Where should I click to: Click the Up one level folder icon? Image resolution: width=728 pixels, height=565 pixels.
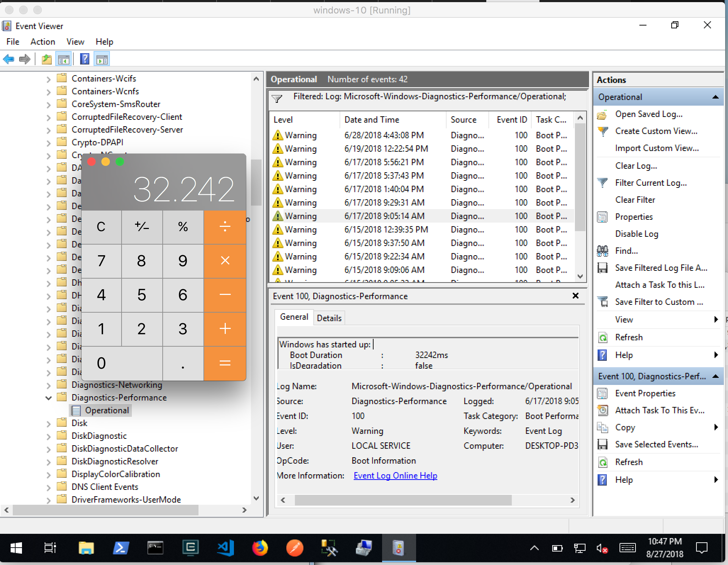tap(46, 59)
